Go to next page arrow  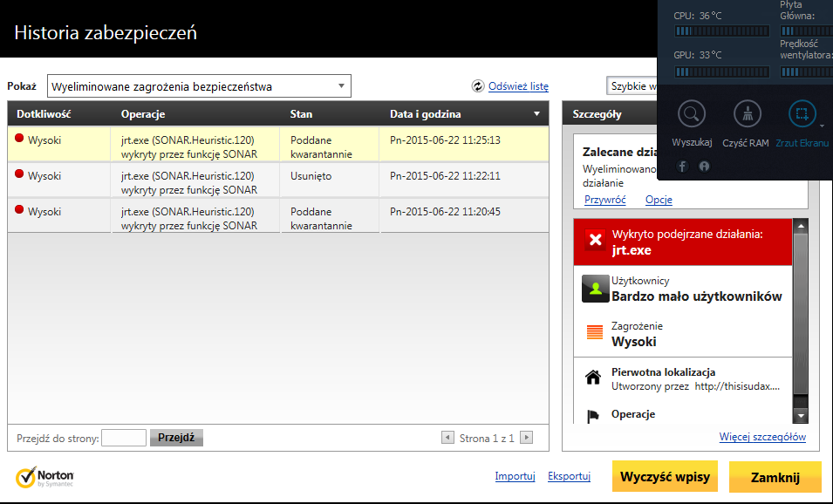click(526, 438)
